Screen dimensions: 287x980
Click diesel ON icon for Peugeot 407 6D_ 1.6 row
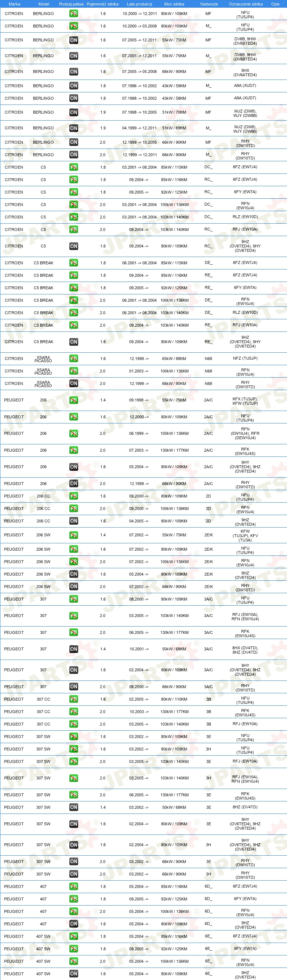pos(73,924)
